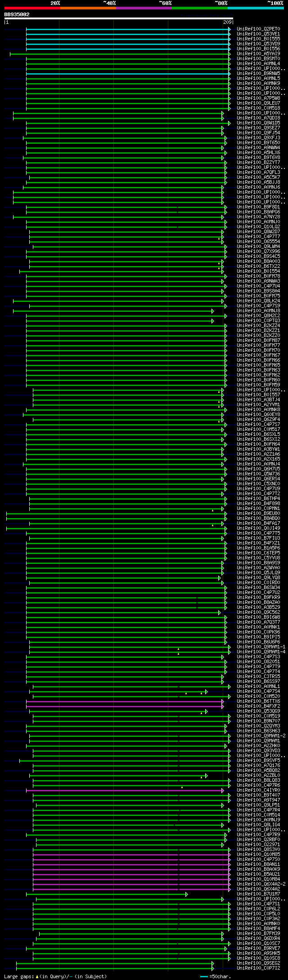The height and width of the screenshot is (980, 288).
Task: Select hit UniRef100_A0MNL4
Action: [258, 64]
